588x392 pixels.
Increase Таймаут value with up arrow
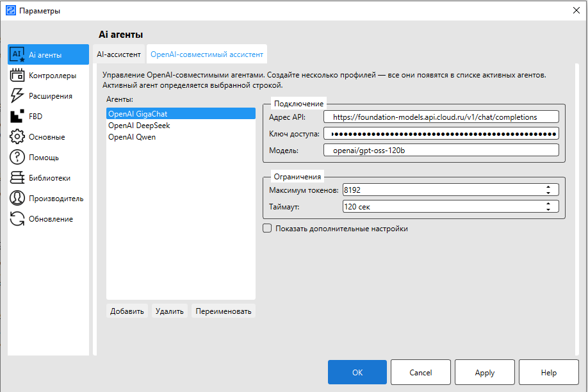click(x=548, y=203)
